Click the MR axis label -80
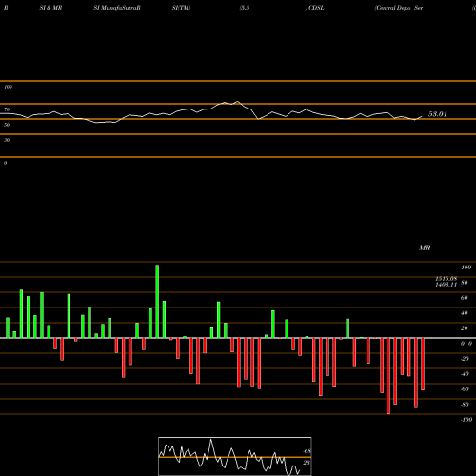 [465, 405]
